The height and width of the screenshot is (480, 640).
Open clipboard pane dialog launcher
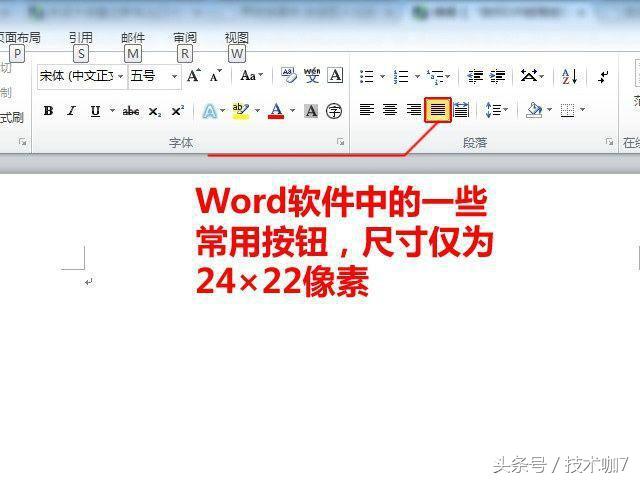coord(22,142)
